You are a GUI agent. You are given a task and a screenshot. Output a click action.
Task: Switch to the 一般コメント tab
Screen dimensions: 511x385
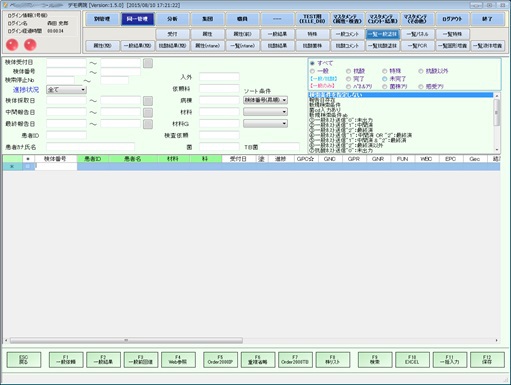click(347, 34)
